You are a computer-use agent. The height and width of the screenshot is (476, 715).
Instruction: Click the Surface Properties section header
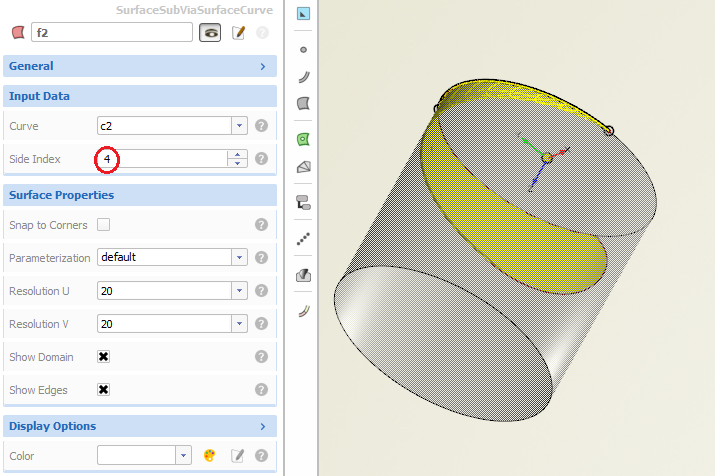point(140,195)
